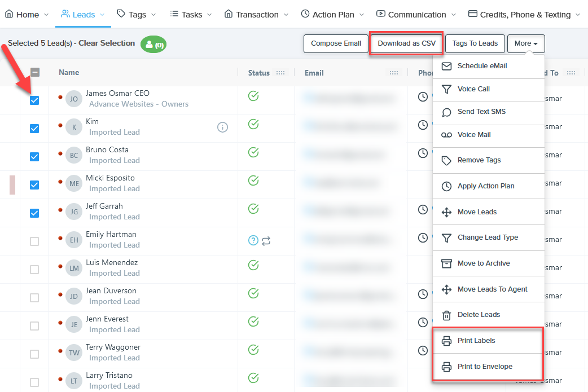Click the Status column resize handle
Viewport: 588px width, 392px height.
click(x=280, y=73)
